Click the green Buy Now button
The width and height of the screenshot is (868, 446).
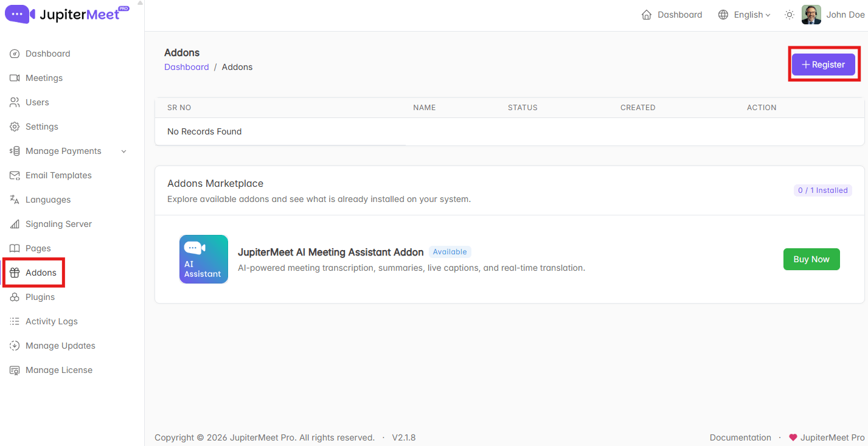tap(811, 259)
